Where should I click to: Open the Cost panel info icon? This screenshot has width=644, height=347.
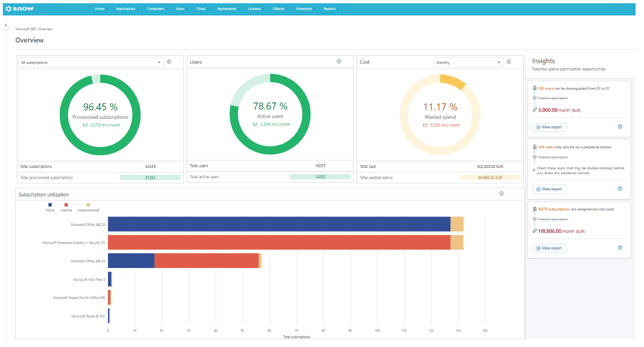point(509,62)
